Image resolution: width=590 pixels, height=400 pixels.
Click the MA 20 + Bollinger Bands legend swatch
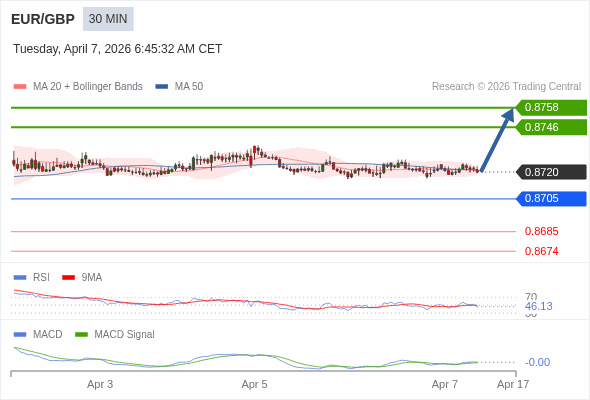(20, 87)
